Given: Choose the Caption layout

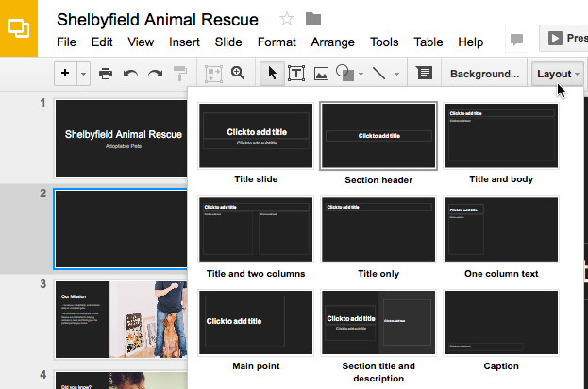Looking at the screenshot, I should pyautogui.click(x=501, y=322).
